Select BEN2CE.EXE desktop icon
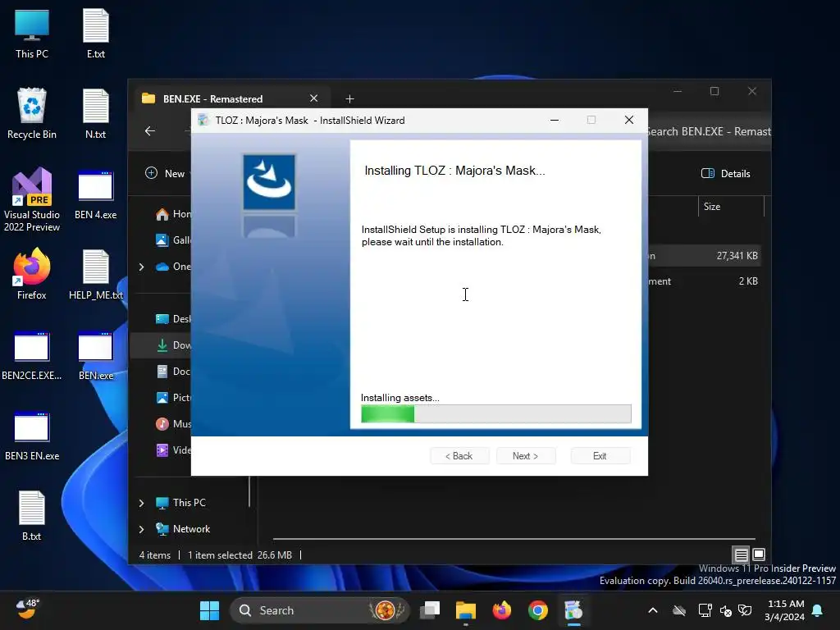Image resolution: width=840 pixels, height=630 pixels. pyautogui.click(x=32, y=355)
